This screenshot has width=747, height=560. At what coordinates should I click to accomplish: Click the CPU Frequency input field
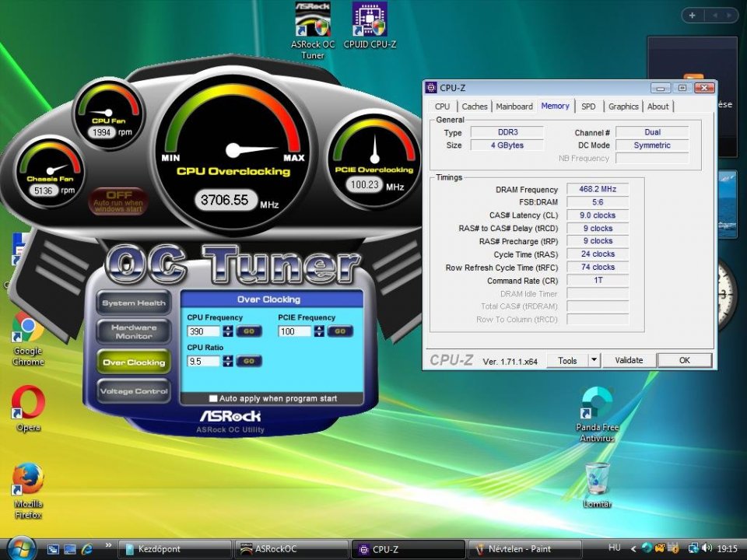click(x=203, y=331)
